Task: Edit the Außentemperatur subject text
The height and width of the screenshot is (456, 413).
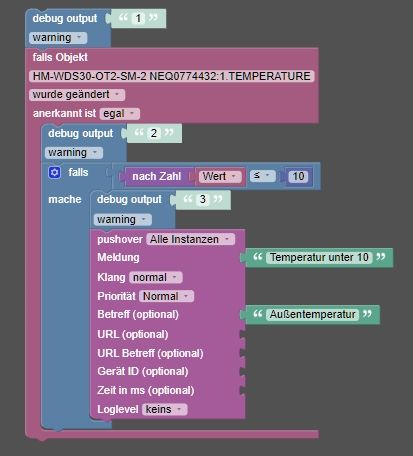Action: (312, 314)
